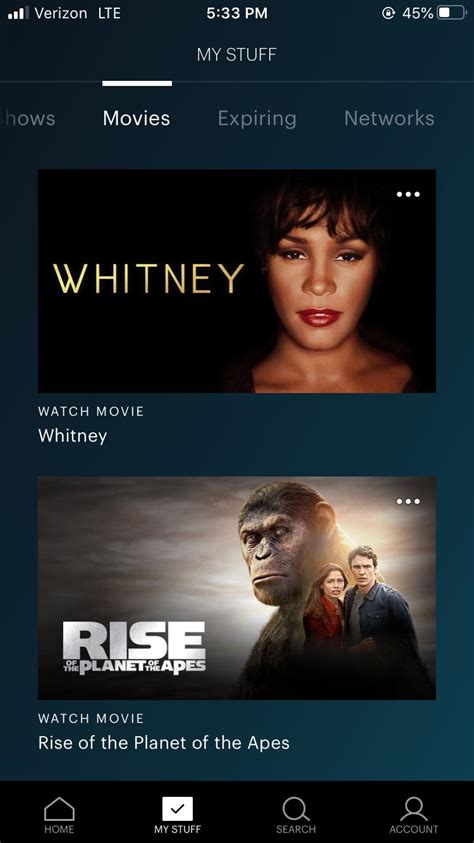Switch to the Expiring tab
The image size is (474, 843).
click(257, 119)
